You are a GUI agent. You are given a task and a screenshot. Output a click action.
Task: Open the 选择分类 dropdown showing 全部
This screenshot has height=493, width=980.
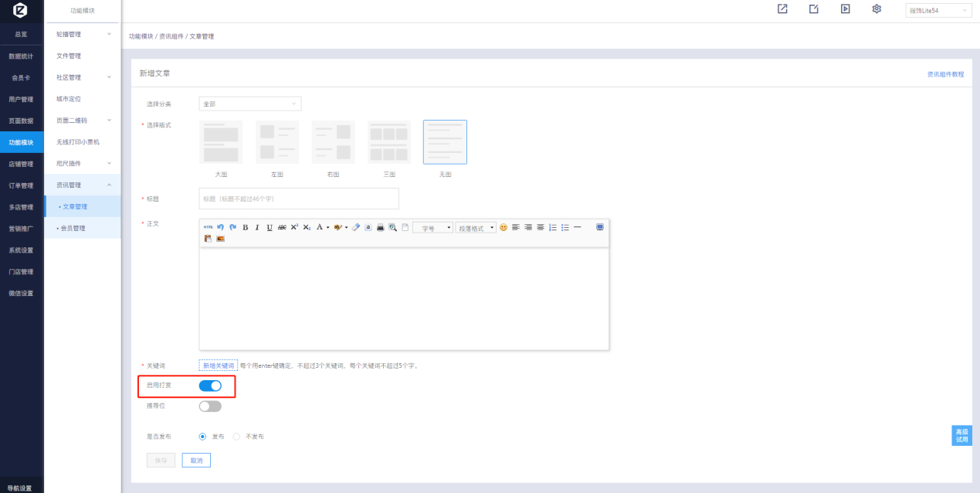pos(249,104)
